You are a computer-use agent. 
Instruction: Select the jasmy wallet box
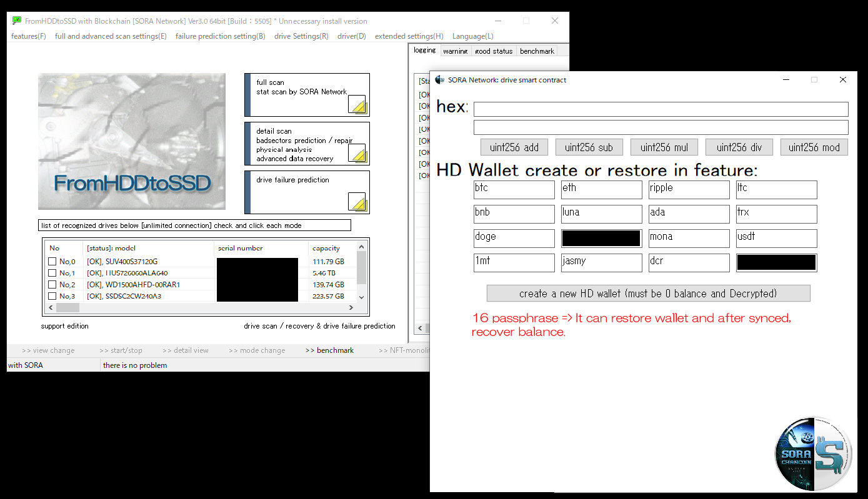pyautogui.click(x=602, y=263)
